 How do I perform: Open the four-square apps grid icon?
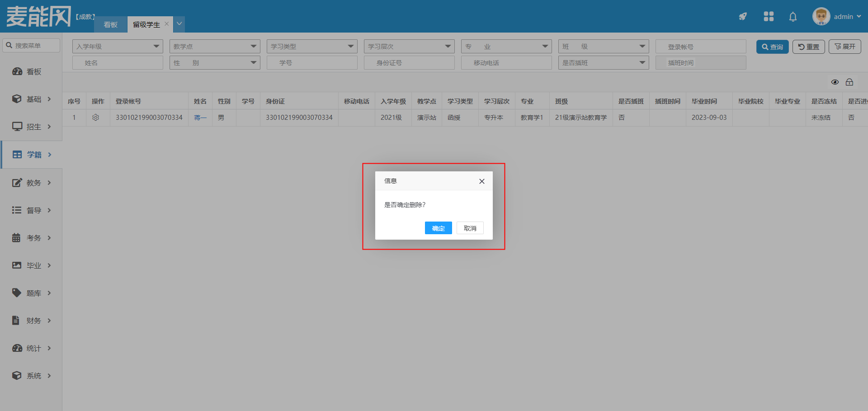pos(769,17)
